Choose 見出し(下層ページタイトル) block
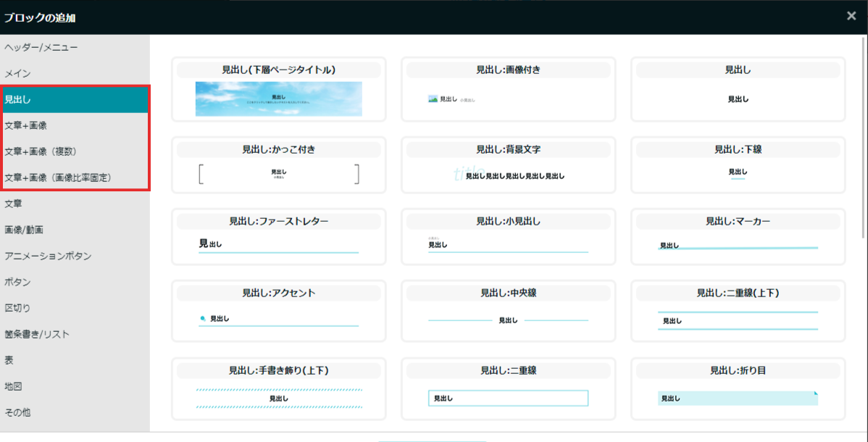868x442 pixels. pos(279,89)
